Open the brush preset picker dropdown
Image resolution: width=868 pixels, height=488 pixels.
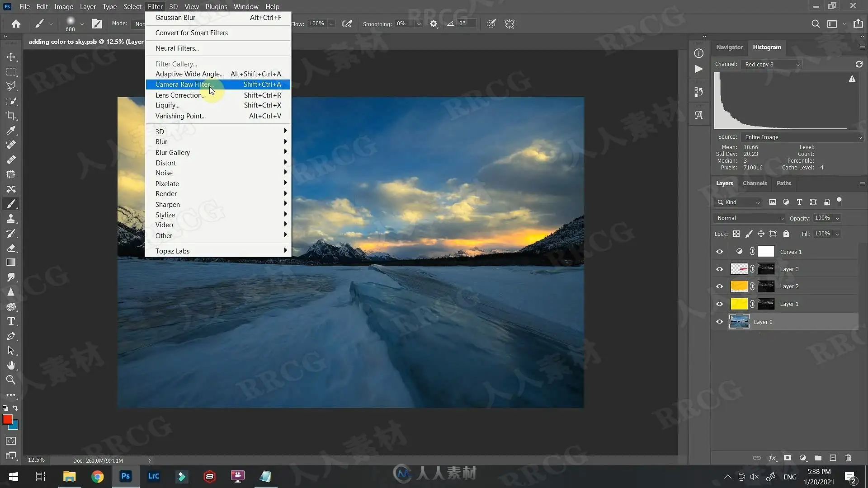[x=82, y=24]
